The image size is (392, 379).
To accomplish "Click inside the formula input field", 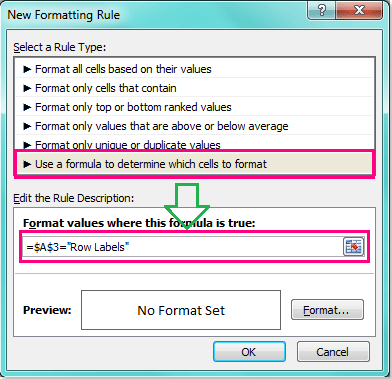I will (183, 247).
